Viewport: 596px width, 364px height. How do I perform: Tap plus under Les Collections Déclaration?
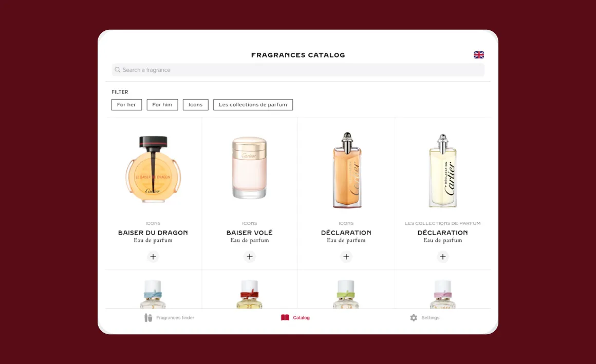(442, 257)
